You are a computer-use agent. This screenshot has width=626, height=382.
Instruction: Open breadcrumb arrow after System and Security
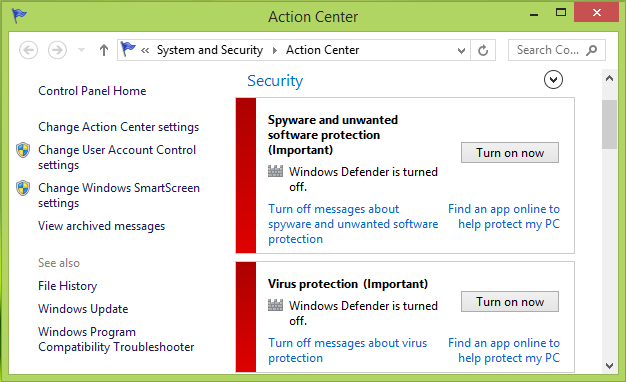(275, 50)
